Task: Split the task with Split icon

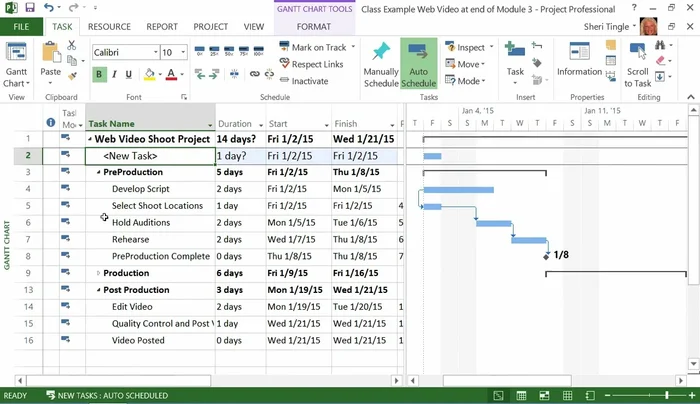Action: (234, 74)
